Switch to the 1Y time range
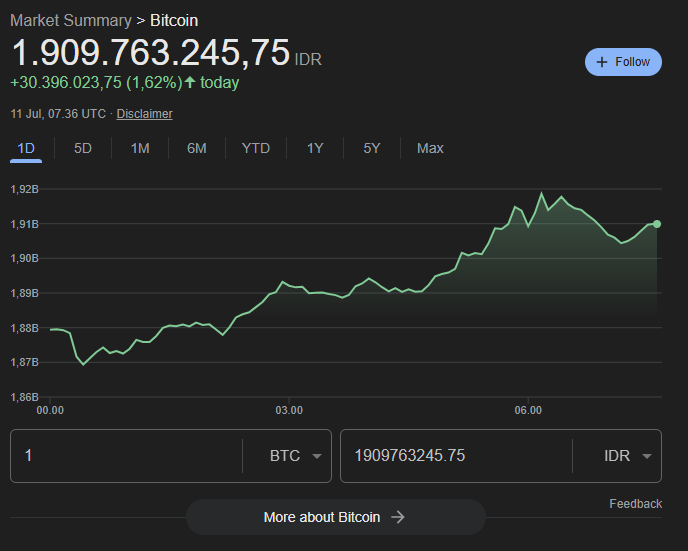The height and width of the screenshot is (551, 688). tap(315, 148)
